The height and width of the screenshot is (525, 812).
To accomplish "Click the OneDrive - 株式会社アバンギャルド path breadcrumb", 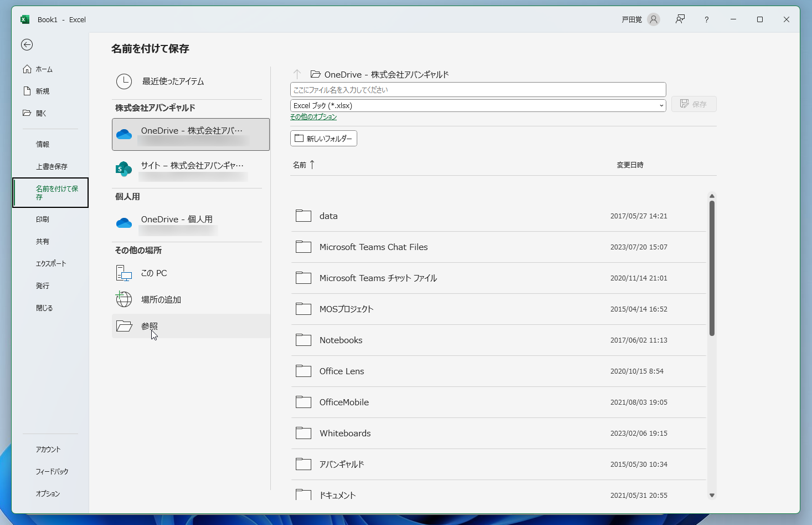I will (x=379, y=74).
